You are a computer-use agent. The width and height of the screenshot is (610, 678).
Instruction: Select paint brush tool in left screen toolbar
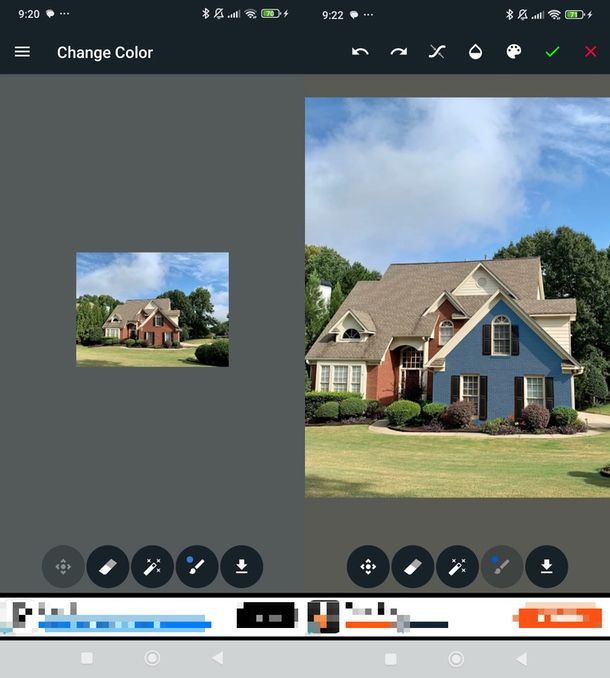(197, 566)
